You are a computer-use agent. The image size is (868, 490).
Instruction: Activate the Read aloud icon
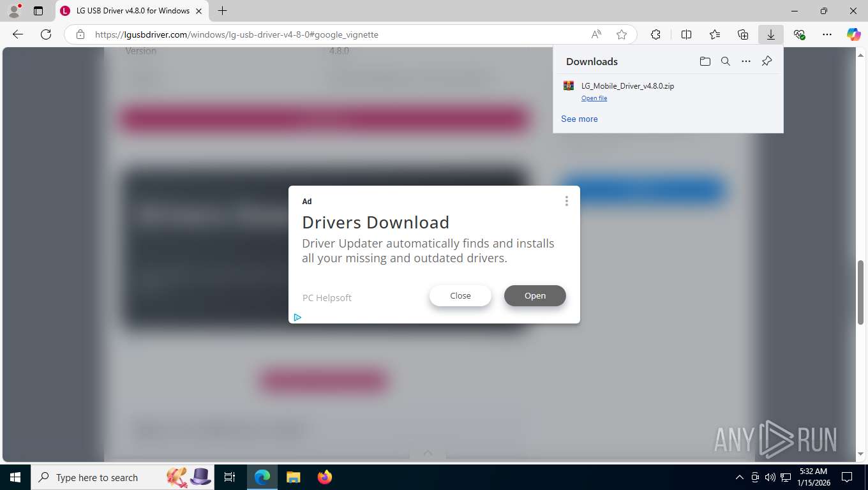(x=596, y=34)
